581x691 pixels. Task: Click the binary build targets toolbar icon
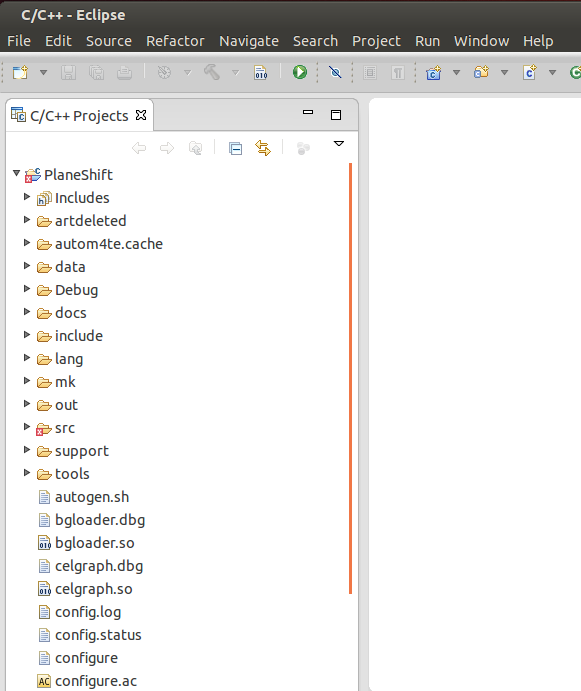pos(261,72)
